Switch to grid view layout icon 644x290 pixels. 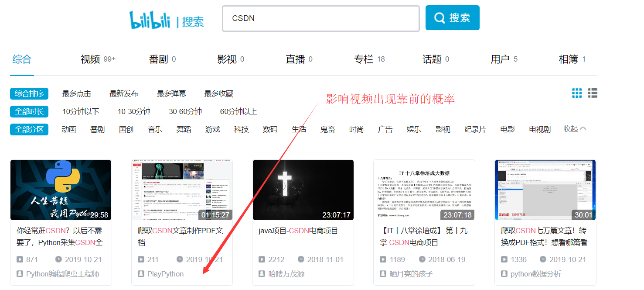pos(577,93)
